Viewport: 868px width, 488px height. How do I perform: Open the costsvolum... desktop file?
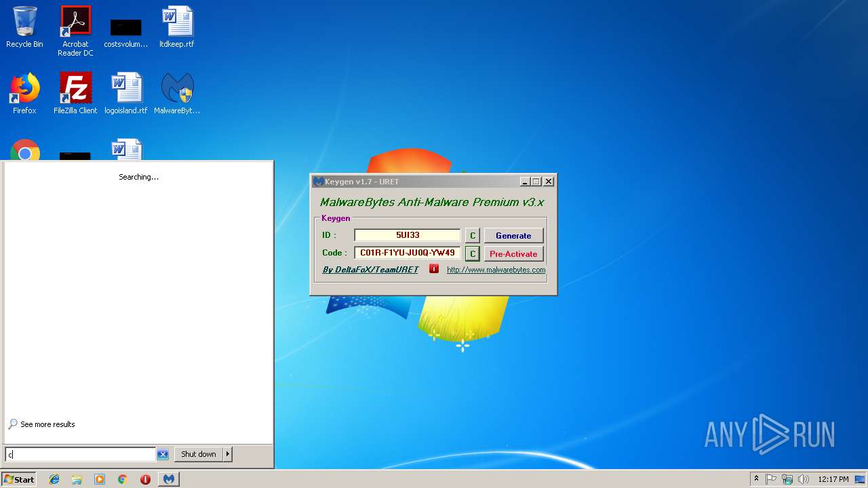tap(126, 33)
